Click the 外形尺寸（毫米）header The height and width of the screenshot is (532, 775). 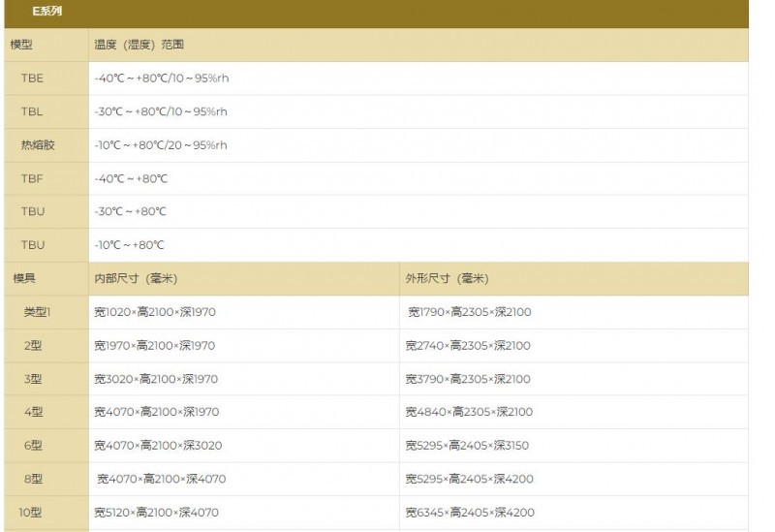pos(573,279)
